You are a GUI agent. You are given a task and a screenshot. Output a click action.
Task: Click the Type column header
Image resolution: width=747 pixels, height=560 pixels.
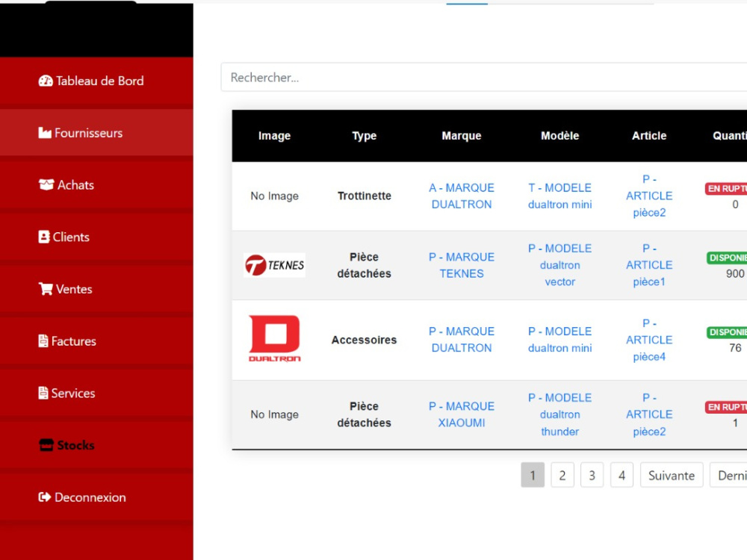pyautogui.click(x=365, y=136)
